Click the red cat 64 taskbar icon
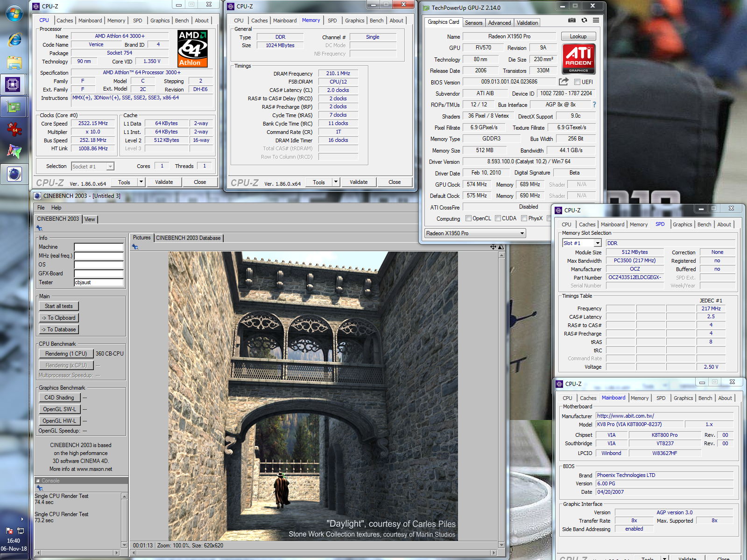 (x=14, y=129)
